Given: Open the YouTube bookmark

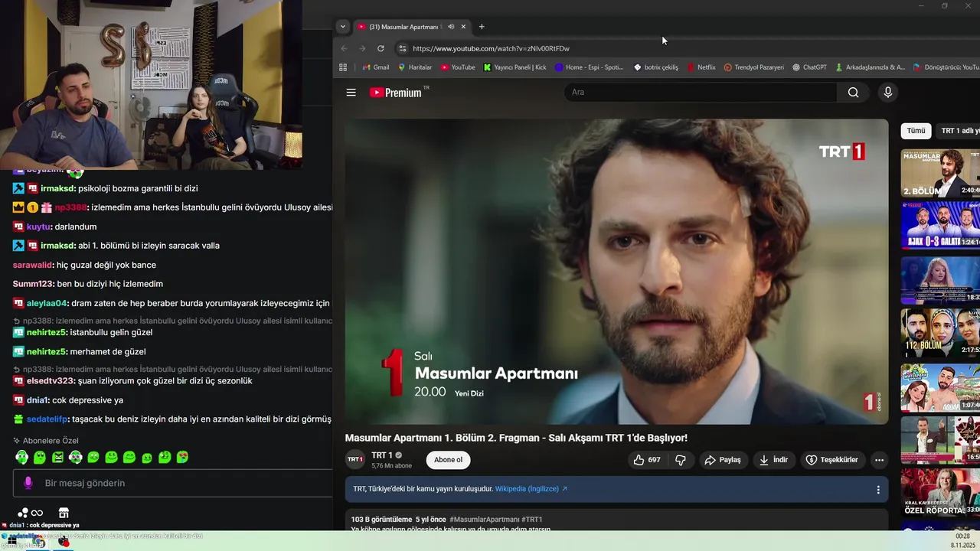Looking at the screenshot, I should tap(458, 67).
